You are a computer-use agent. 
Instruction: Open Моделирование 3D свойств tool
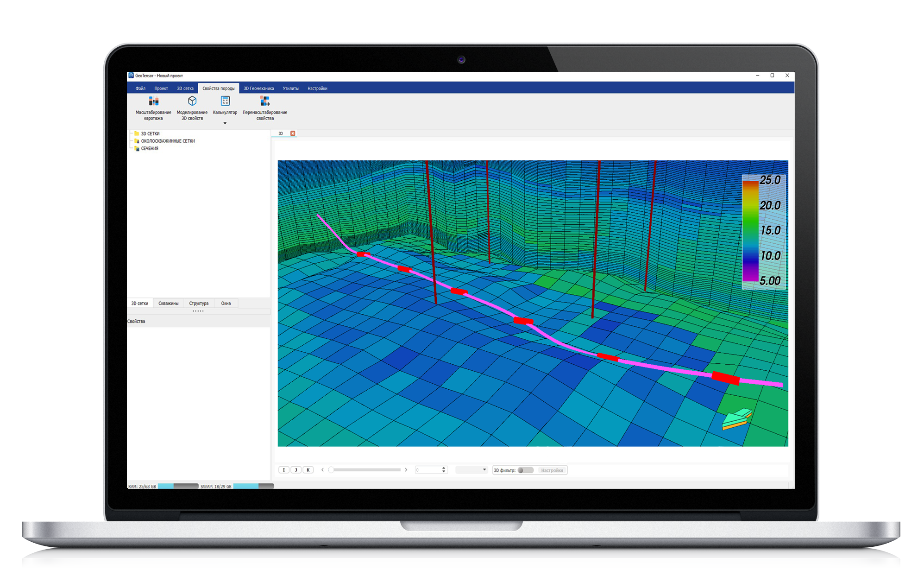[192, 108]
